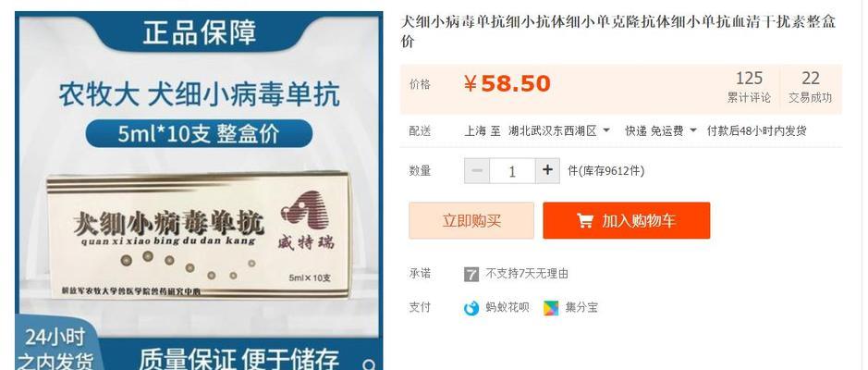Click the 威特瑞 brand logo on box
The width and height of the screenshot is (868, 370).
point(305,220)
